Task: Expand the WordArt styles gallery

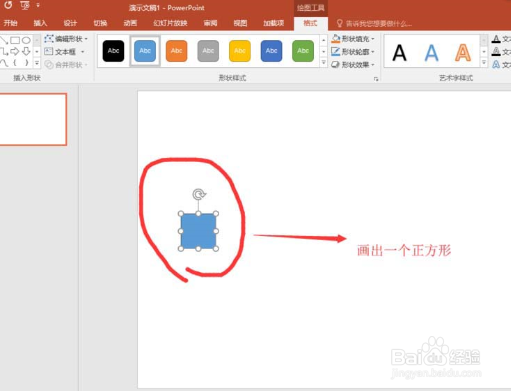Action: click(484, 63)
